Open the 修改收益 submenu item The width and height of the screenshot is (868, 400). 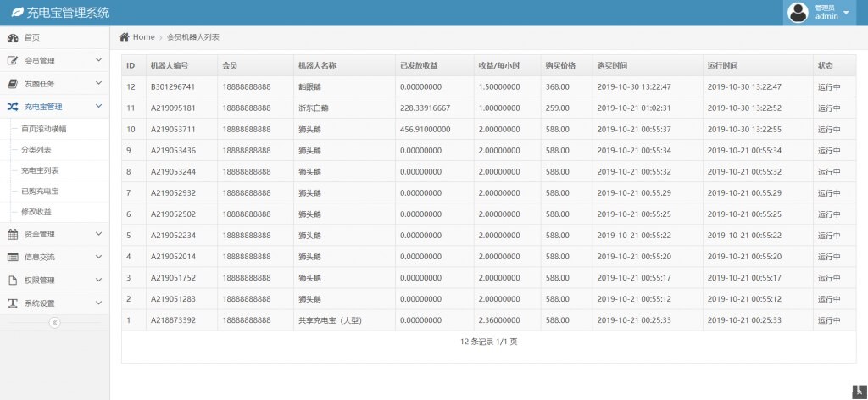(x=36, y=211)
